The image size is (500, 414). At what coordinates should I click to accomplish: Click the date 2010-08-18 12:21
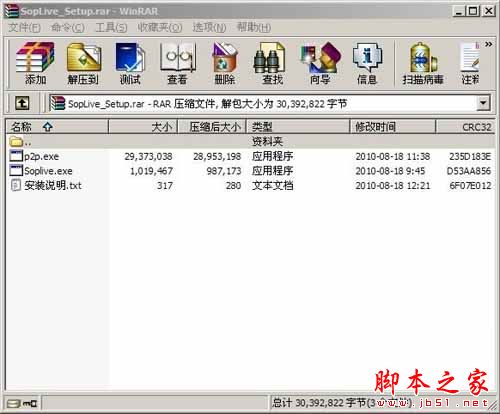click(393, 185)
